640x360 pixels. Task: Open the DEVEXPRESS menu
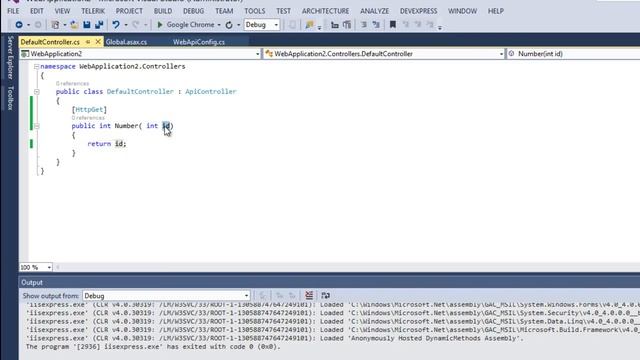pyautogui.click(x=418, y=11)
